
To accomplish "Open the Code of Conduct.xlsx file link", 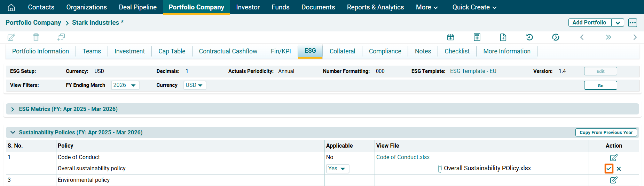I will tap(403, 157).
